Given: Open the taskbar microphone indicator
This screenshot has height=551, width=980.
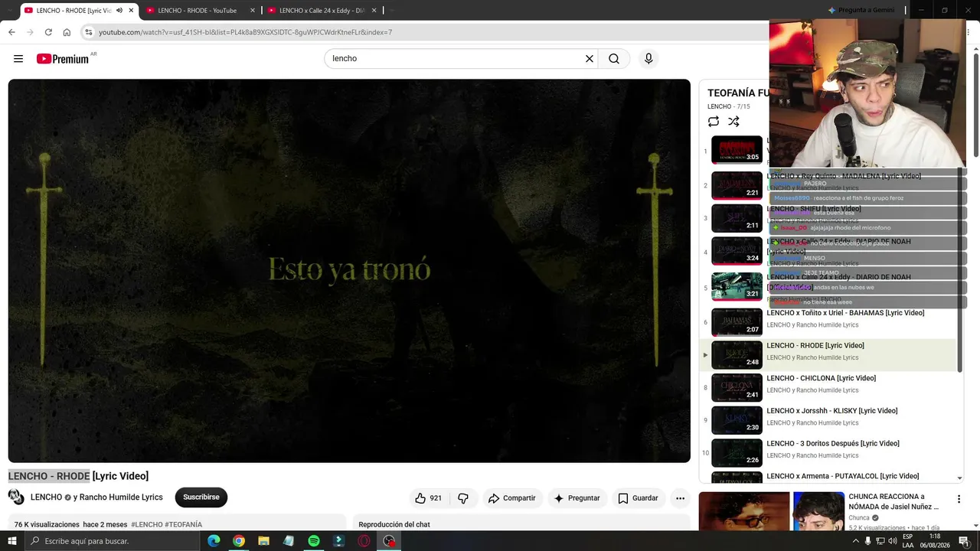Looking at the screenshot, I should coord(867,541).
